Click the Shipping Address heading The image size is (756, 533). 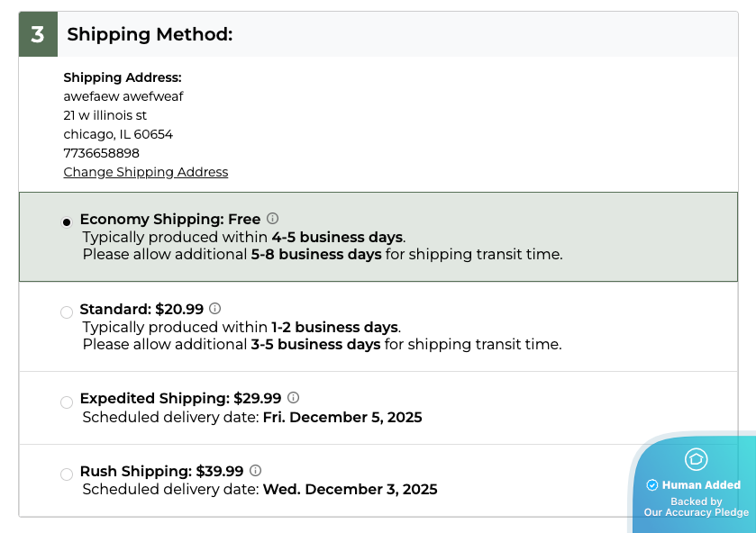[122, 77]
